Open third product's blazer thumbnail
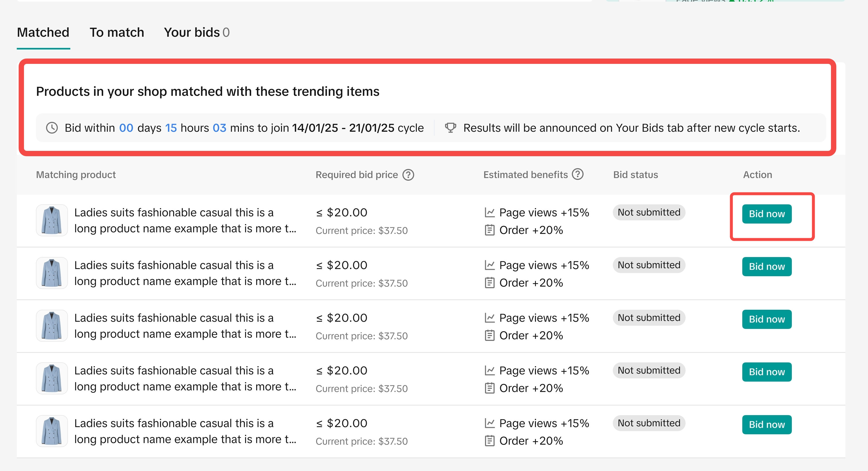 (52, 326)
